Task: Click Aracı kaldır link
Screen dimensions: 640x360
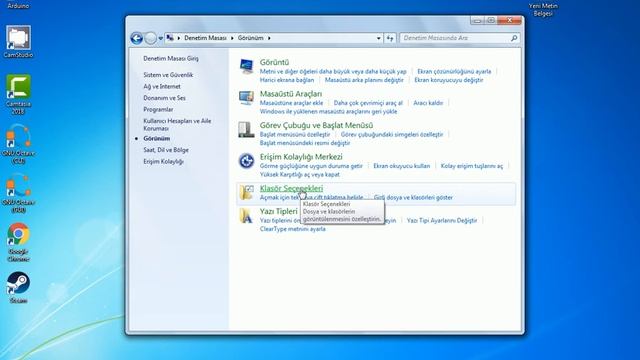Action: (x=428, y=103)
